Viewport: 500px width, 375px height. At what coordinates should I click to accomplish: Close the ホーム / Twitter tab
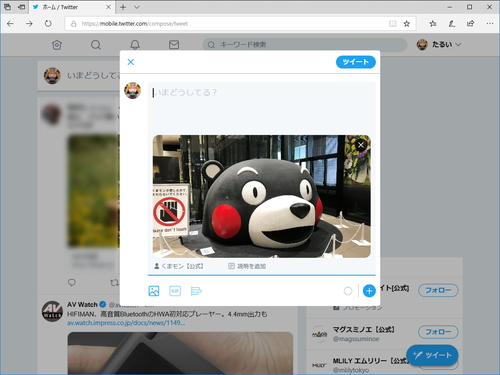coord(108,7)
